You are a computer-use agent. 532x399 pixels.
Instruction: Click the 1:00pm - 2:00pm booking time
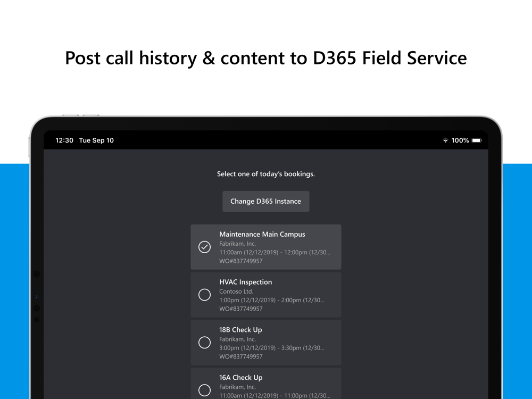272,300
